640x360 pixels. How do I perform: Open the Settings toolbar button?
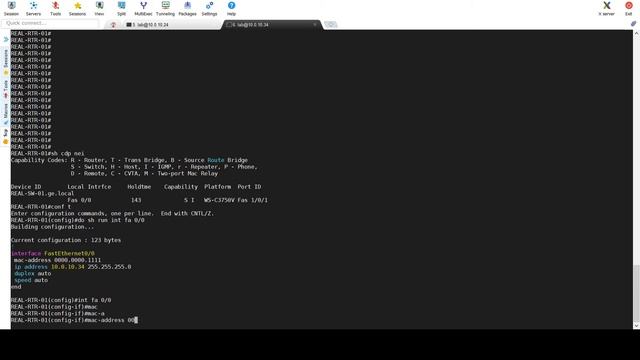coord(209,9)
